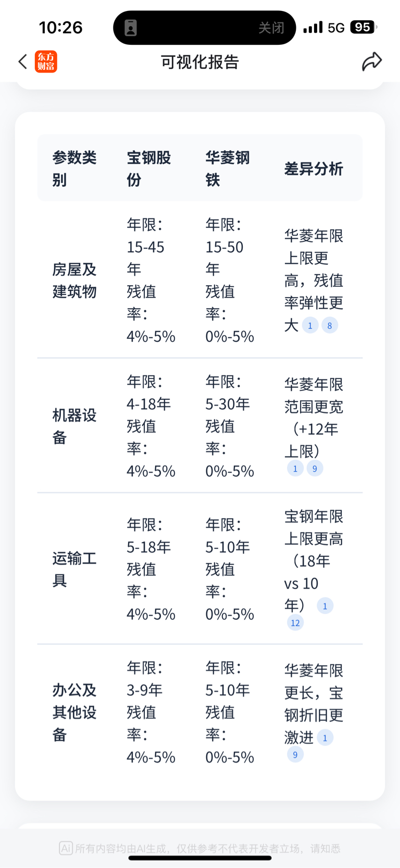Open citation 1 in 办公及其他设备 row
The image size is (400, 868).
[x=325, y=738]
